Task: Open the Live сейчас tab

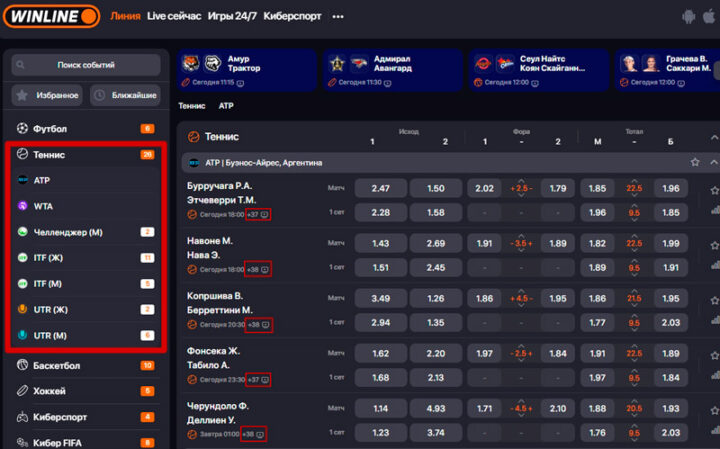Action: click(173, 16)
